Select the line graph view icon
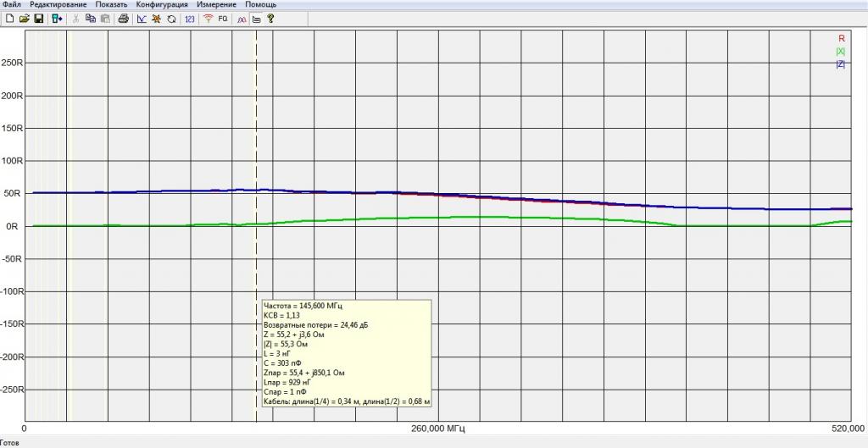Image resolution: width=868 pixels, height=448 pixels. [x=142, y=19]
